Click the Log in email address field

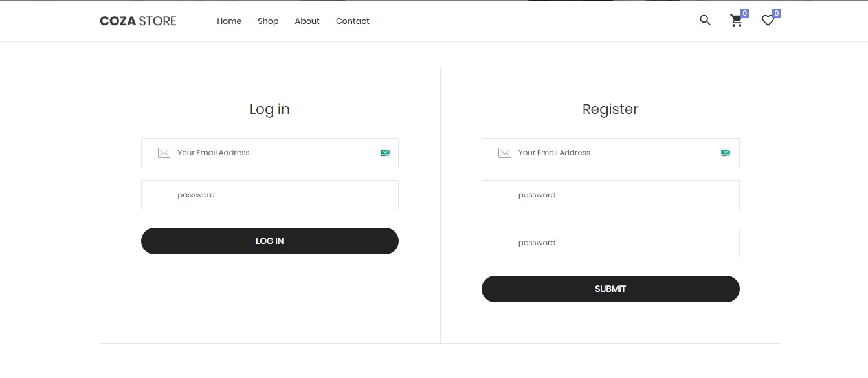[270, 153]
